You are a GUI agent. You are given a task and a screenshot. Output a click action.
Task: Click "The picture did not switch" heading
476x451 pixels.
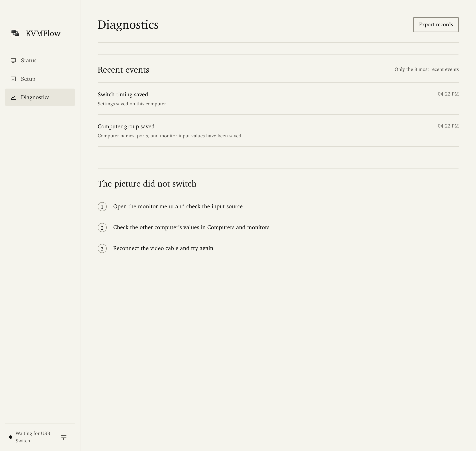click(x=147, y=184)
